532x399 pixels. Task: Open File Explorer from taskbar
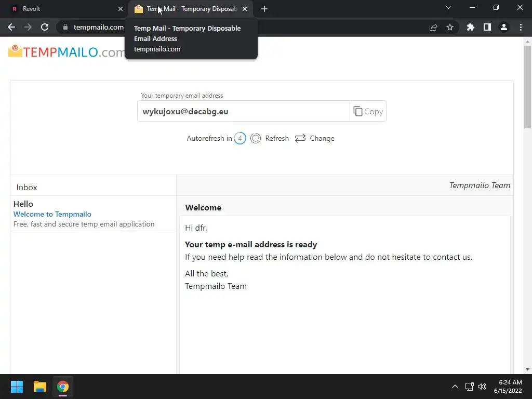point(39,387)
